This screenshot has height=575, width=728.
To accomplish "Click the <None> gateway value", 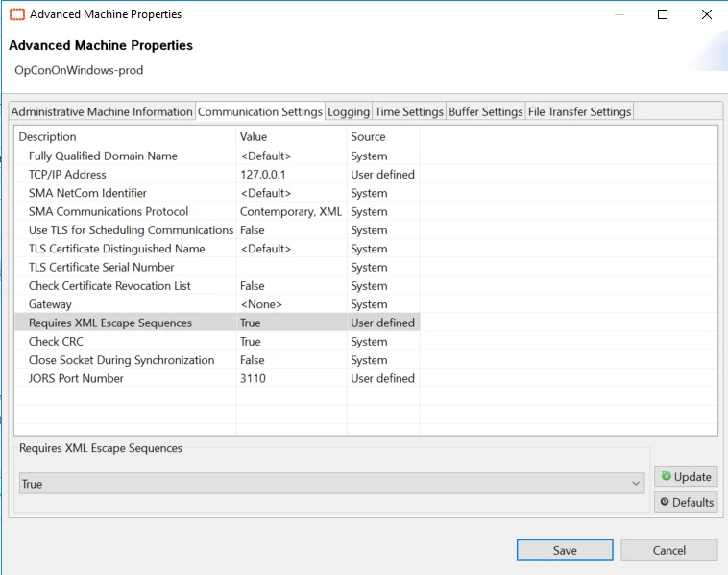I will (291, 304).
